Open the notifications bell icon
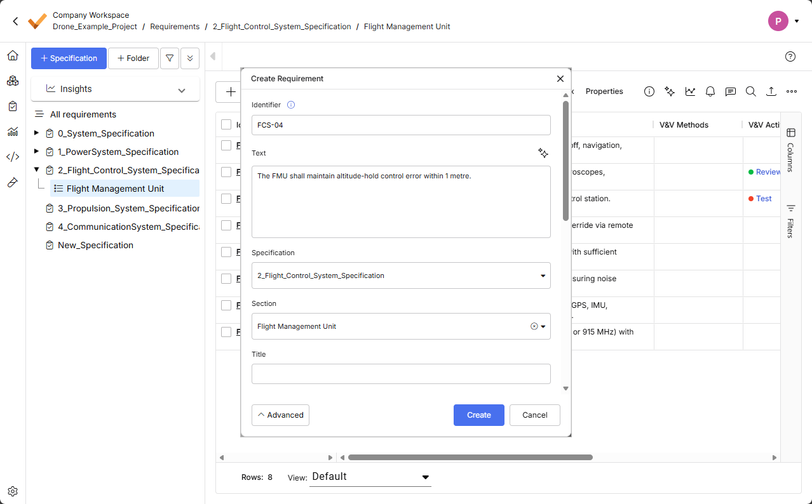Viewport: 812px width, 504px height. 710,91
